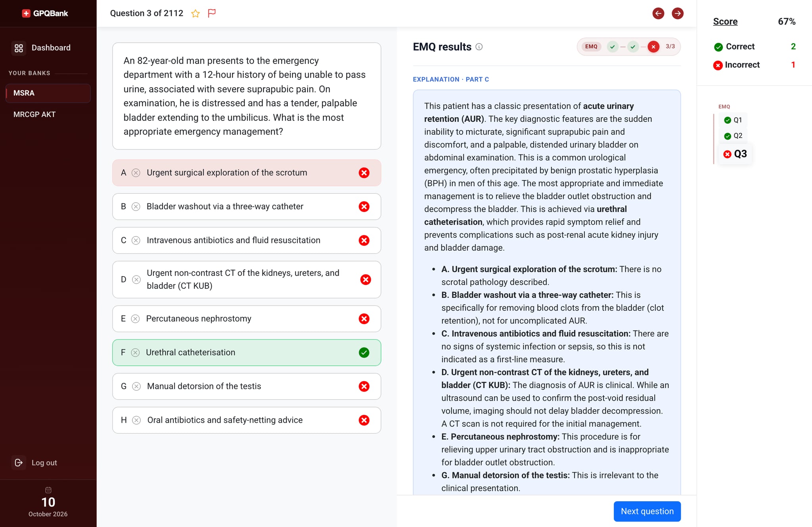This screenshot has height=527, width=812.
Task: Strike out option E cross-circle
Action: coord(135,319)
